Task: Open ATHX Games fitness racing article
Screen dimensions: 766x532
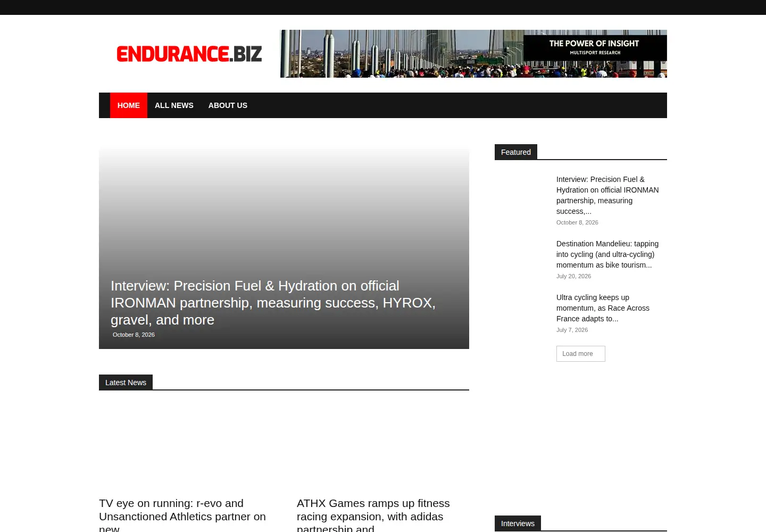Action: click(373, 515)
